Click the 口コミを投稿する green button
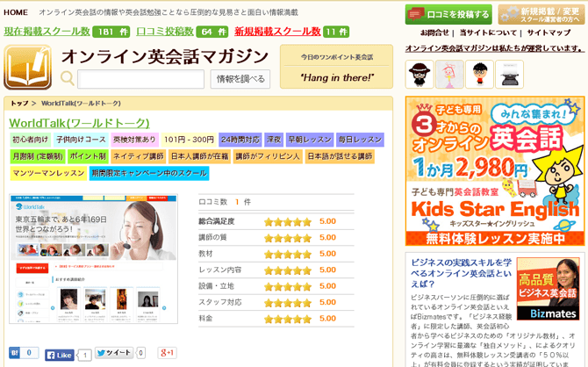588x367 pixels. pos(448,15)
